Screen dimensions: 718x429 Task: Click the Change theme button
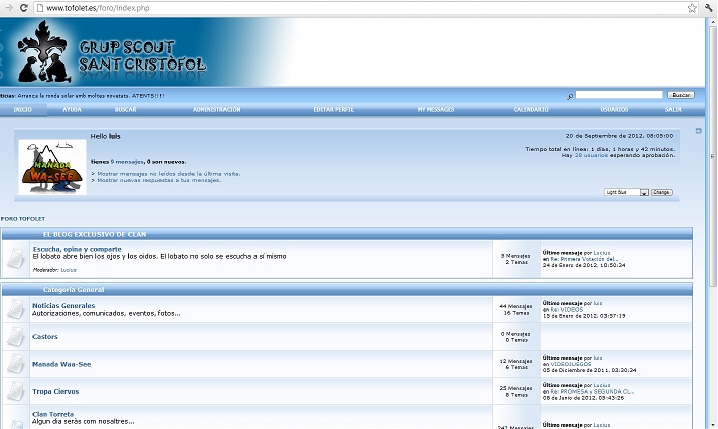click(x=662, y=192)
